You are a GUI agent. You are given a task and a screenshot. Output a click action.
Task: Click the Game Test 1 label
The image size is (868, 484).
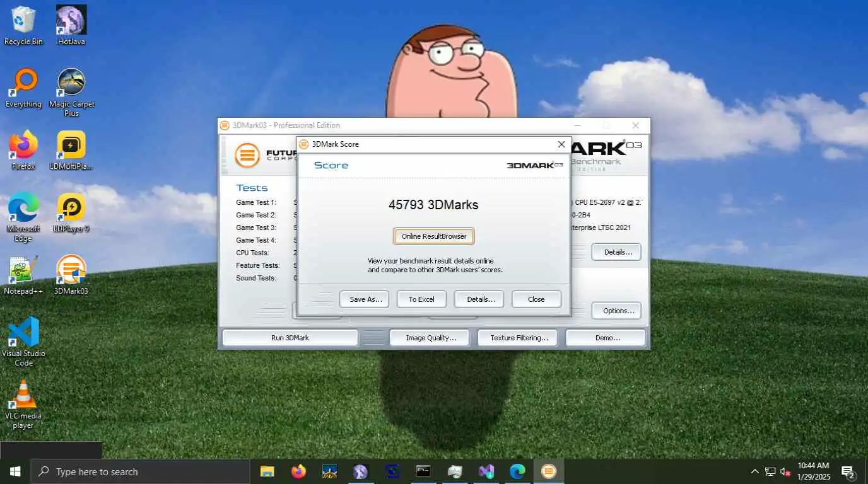coord(256,202)
